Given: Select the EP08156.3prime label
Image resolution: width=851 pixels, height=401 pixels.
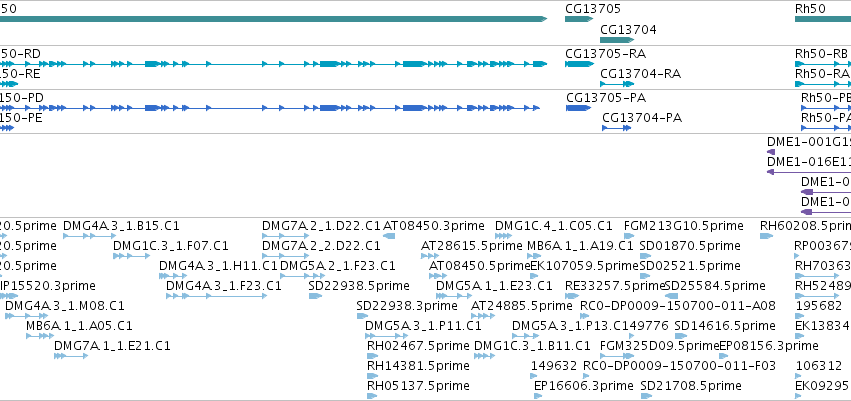Looking at the screenshot, I should [x=769, y=346].
